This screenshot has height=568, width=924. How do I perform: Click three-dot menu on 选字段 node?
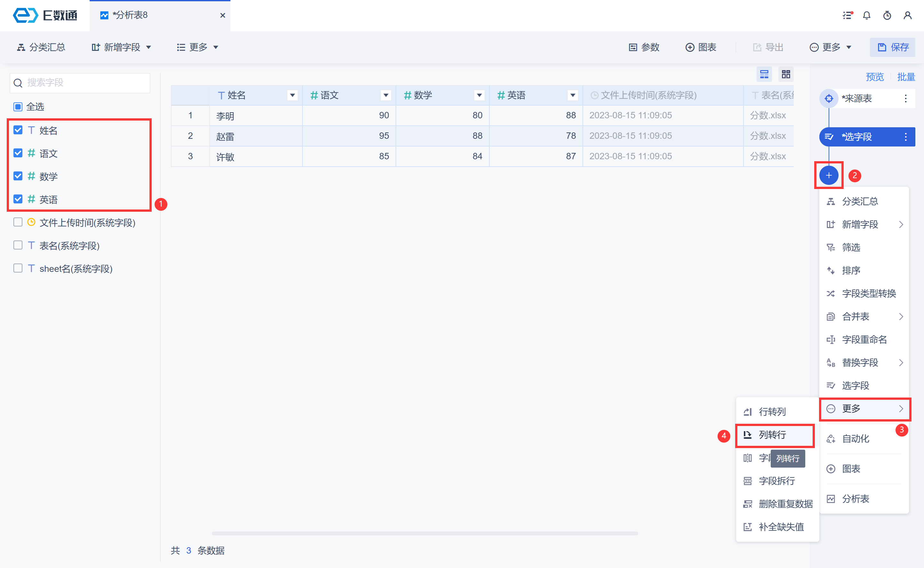[905, 137]
